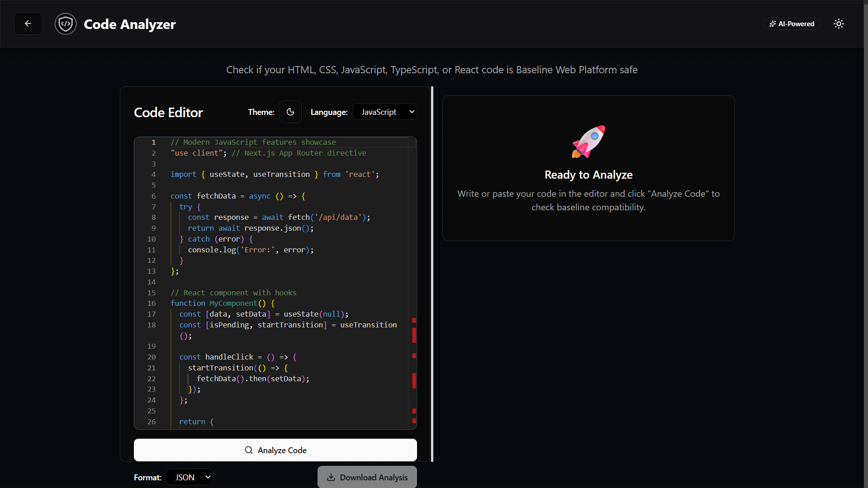
Task: Click the Ready to Analyze heading
Action: [588, 175]
